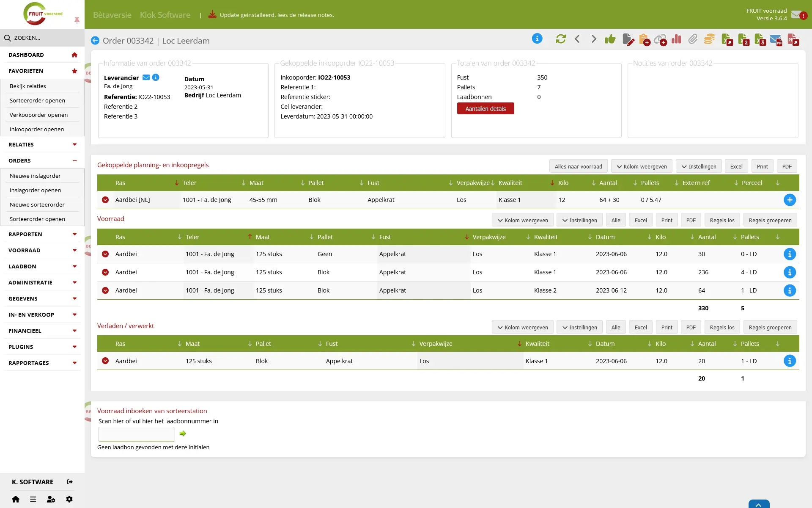Collapse the ORDERS menu section
812x508 pixels.
42,160
